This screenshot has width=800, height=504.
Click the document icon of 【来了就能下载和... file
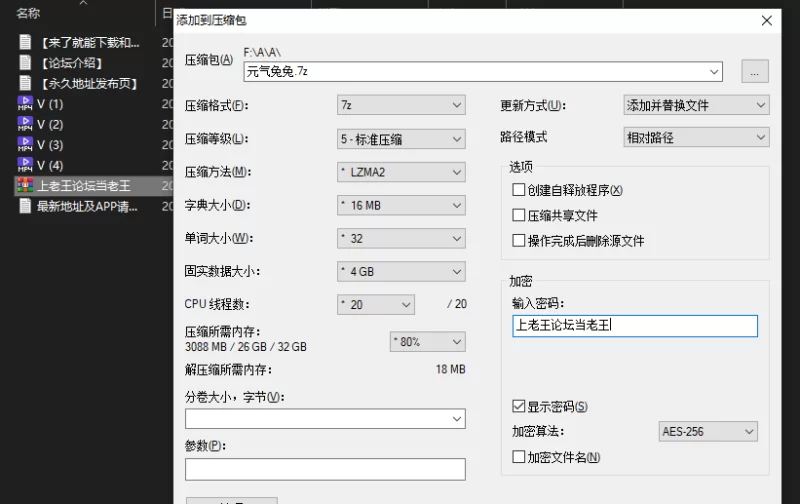pos(25,42)
